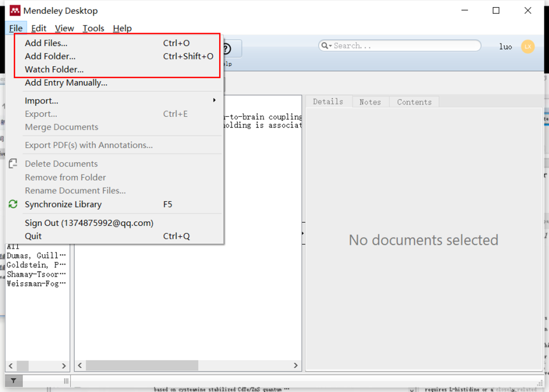
Task: Click the Help toolbar question-mark icon
Action: tap(227, 49)
